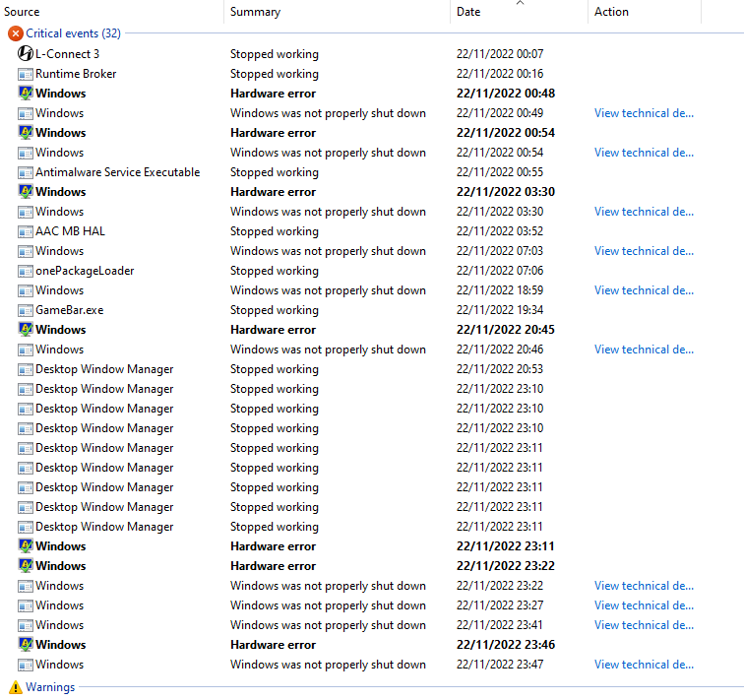Open View technical details for 07:03 event
Viewport: 744px width, 700px height.
644,251
